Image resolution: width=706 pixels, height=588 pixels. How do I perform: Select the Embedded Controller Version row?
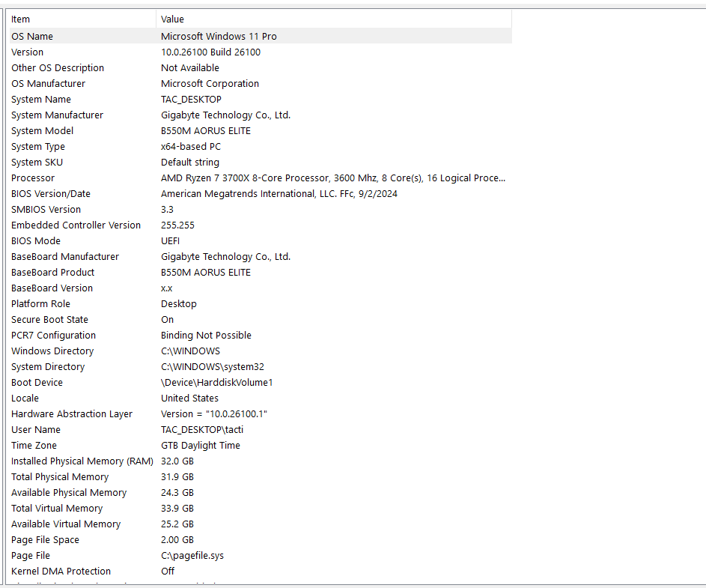point(261,225)
